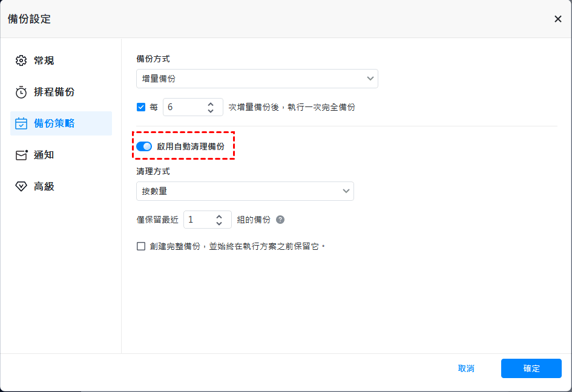Check the 創建完整備份 checkbox
This screenshot has width=572, height=392.
tap(141, 246)
